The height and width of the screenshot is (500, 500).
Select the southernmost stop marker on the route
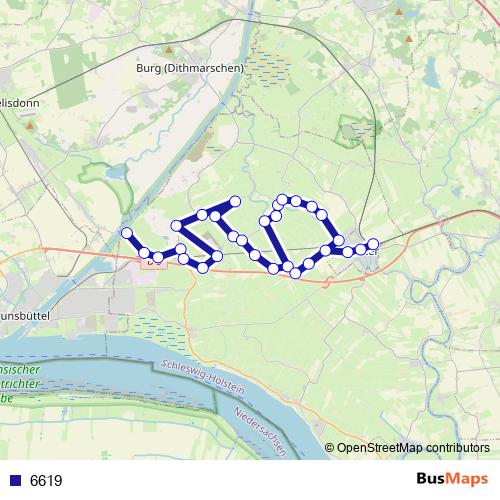coord(295,273)
